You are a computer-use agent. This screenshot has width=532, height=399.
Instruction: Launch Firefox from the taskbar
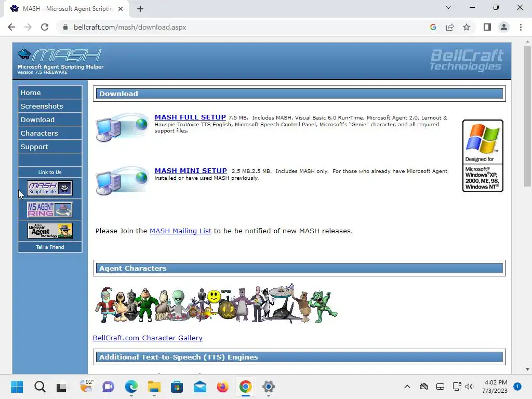[222, 387]
